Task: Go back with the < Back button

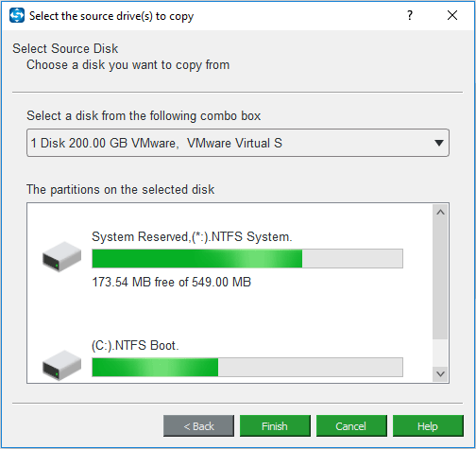Action: tap(198, 426)
